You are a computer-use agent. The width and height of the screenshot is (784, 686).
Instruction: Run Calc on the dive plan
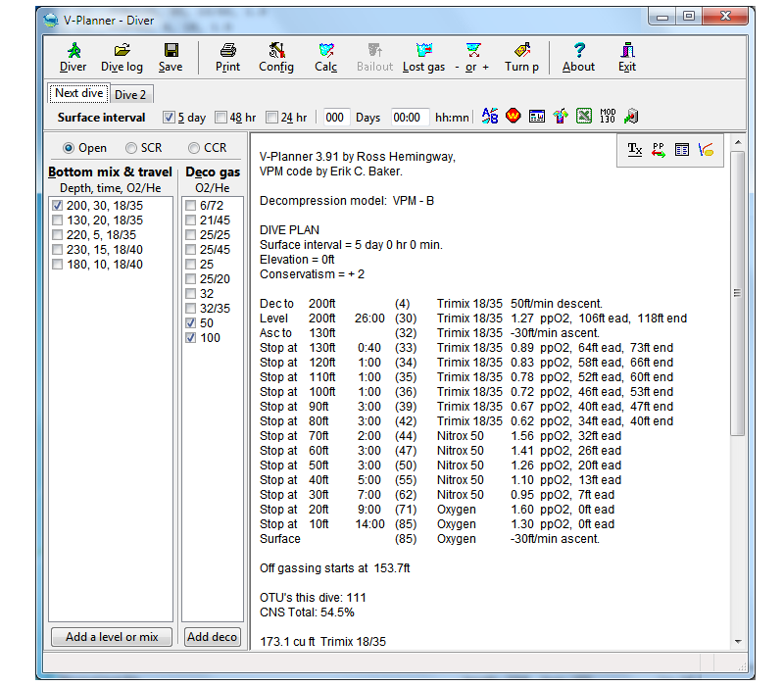tap(326, 58)
